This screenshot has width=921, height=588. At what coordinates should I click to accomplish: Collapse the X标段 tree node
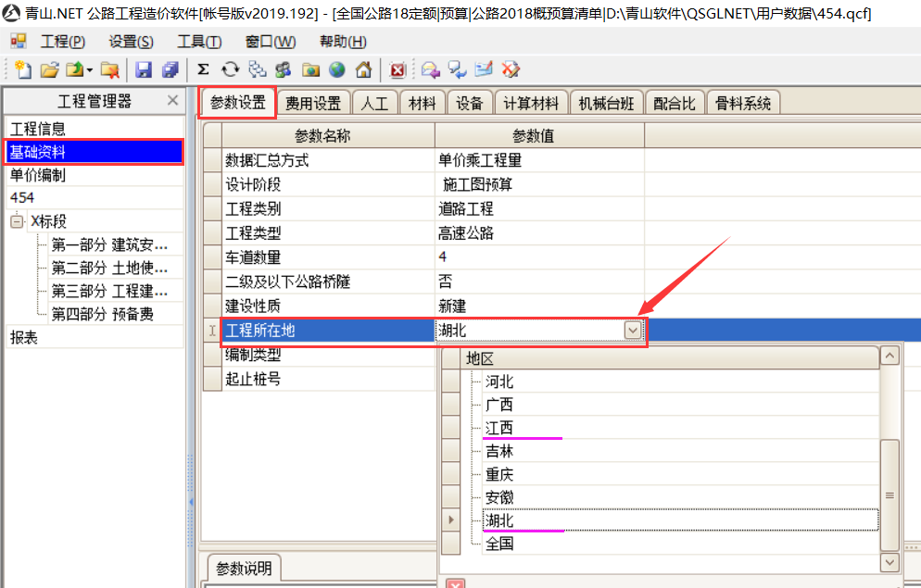[18, 221]
